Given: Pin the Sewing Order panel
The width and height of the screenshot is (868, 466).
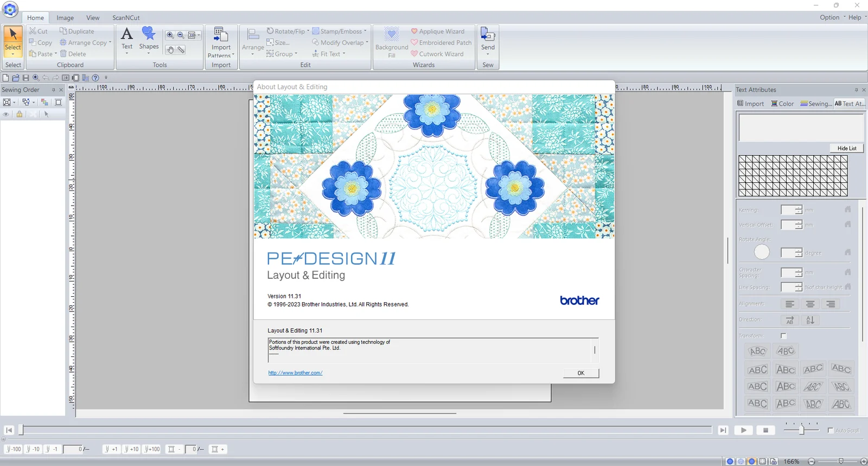Looking at the screenshot, I should [x=53, y=90].
